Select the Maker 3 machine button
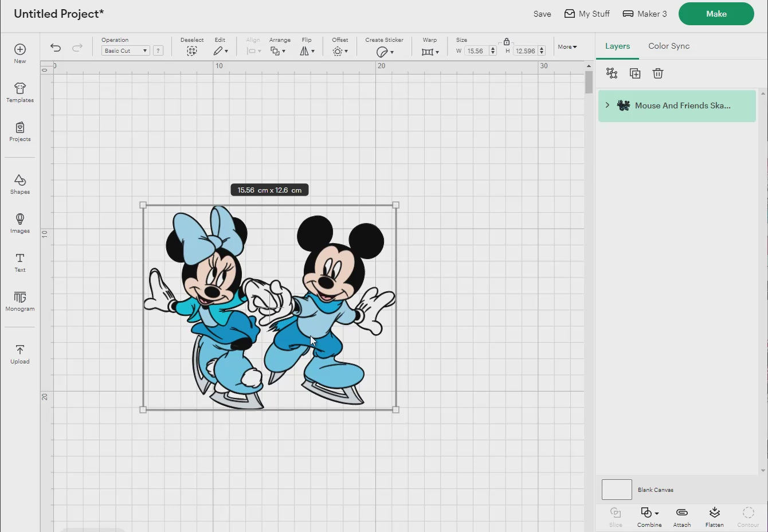 [x=645, y=14]
